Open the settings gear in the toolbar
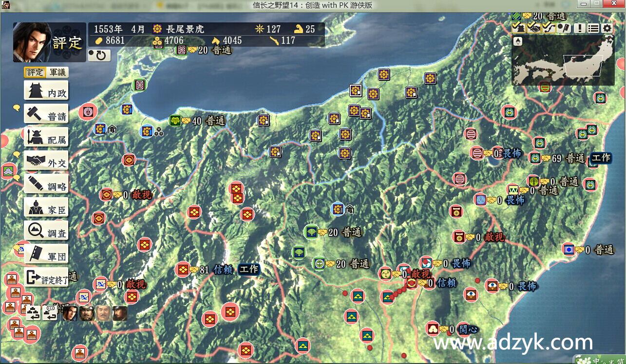 click(x=607, y=28)
